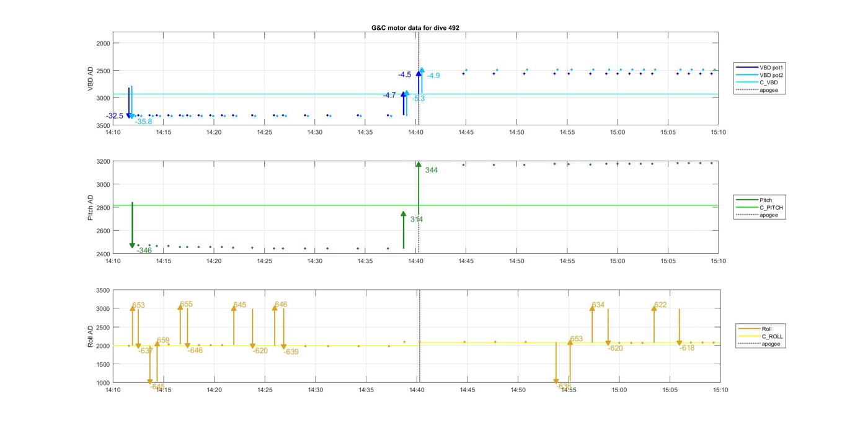Viewport: 868px width, 430px height.
Task: Click the '-35.8' VBD data label
Action: point(143,122)
